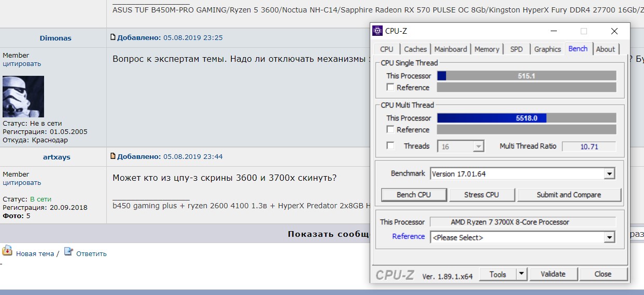Open the Threads count dropdown
Screen dimensions: 644x295
(461, 146)
